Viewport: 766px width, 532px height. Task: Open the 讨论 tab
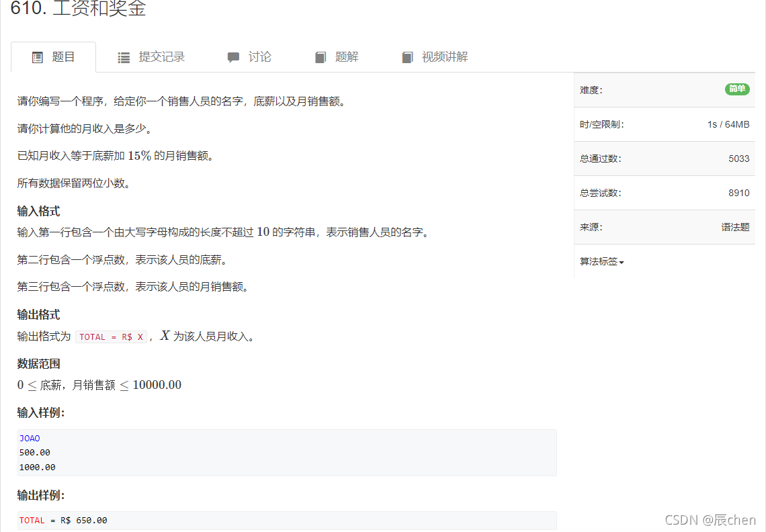click(x=249, y=57)
